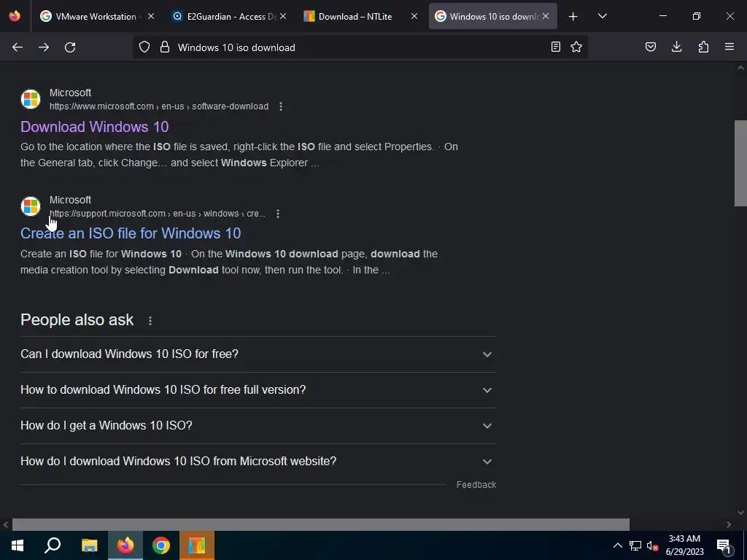The image size is (747, 560).
Task: Show site security padlock info
Action: [x=165, y=47]
